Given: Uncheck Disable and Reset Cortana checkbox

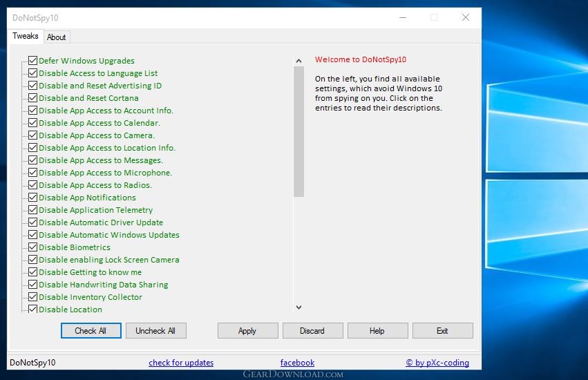Looking at the screenshot, I should pyautogui.click(x=33, y=97).
